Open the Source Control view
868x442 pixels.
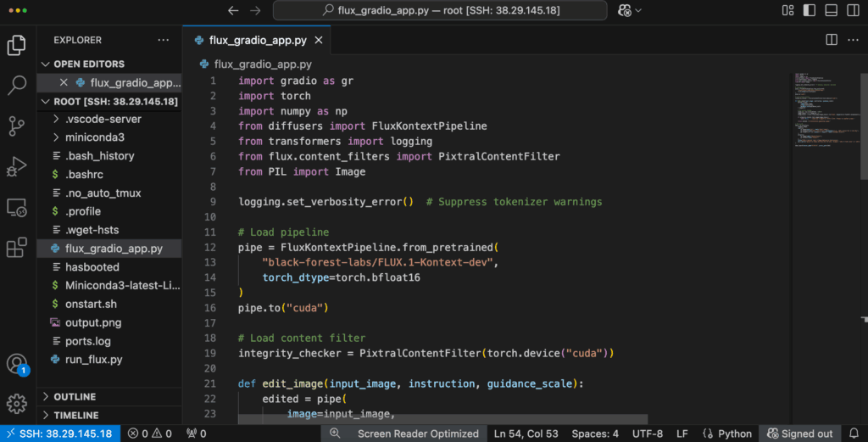[17, 126]
